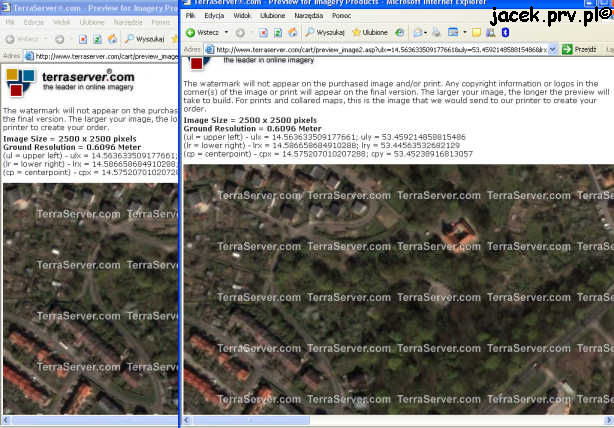This screenshot has width=614, height=428.
Task: Click the yellow Discuss note icon
Action: 476,33
